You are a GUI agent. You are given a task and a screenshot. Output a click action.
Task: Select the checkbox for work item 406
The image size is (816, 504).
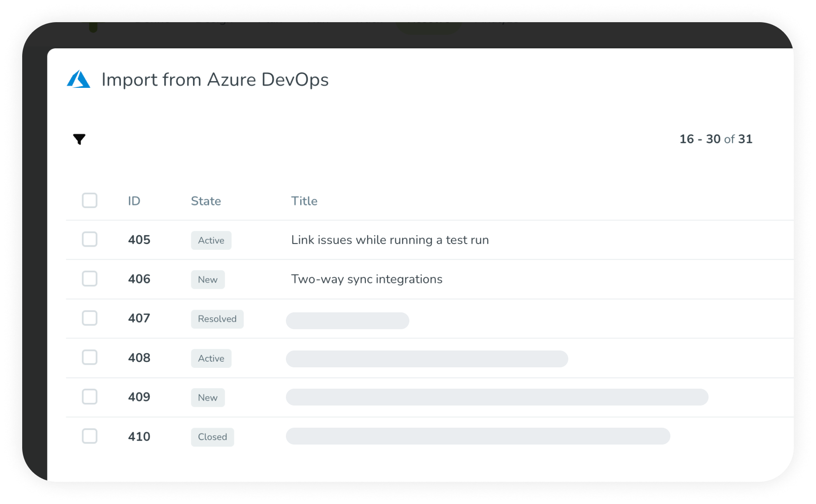point(90,279)
